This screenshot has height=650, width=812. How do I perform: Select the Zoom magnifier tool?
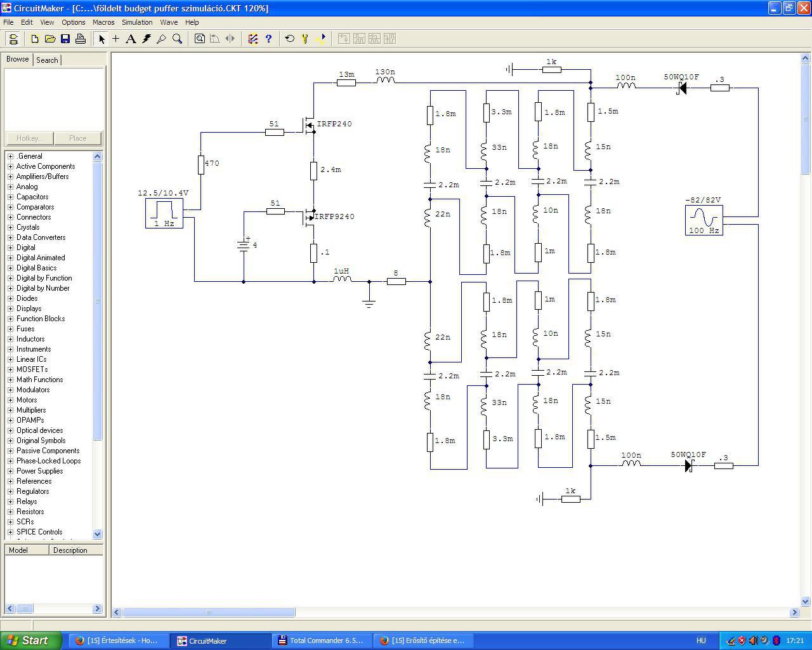pos(177,39)
